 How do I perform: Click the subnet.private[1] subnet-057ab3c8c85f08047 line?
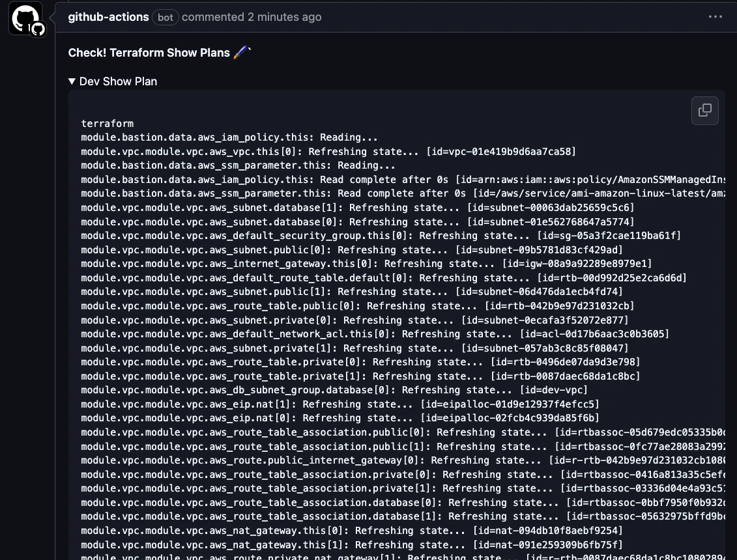354,348
